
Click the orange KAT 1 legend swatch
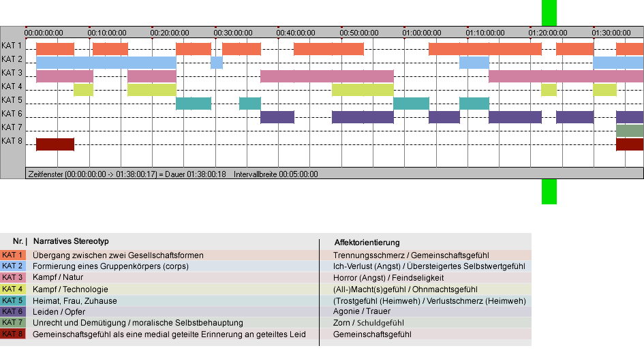click(13, 255)
